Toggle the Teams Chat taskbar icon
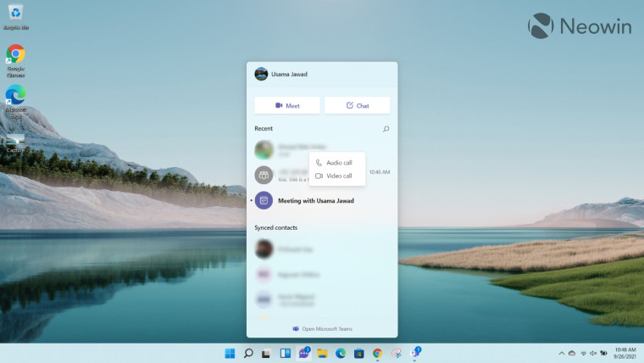This screenshot has width=644, height=363. [x=304, y=353]
